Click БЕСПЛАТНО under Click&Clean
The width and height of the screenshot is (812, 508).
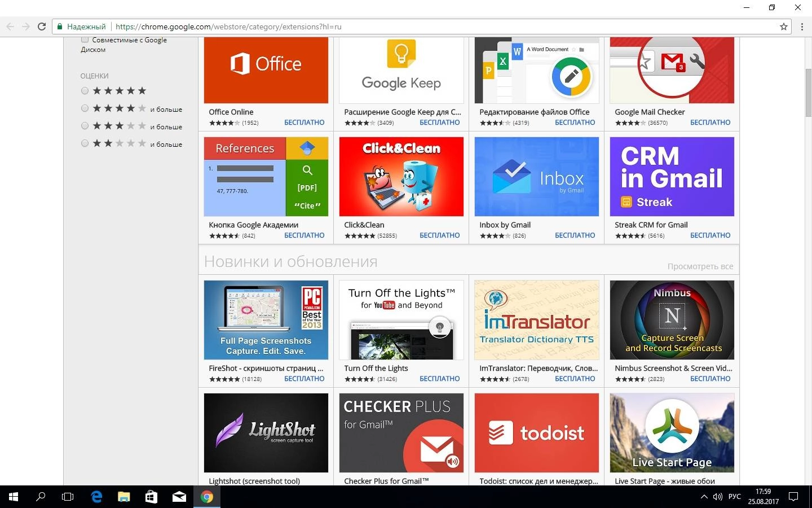click(x=440, y=235)
